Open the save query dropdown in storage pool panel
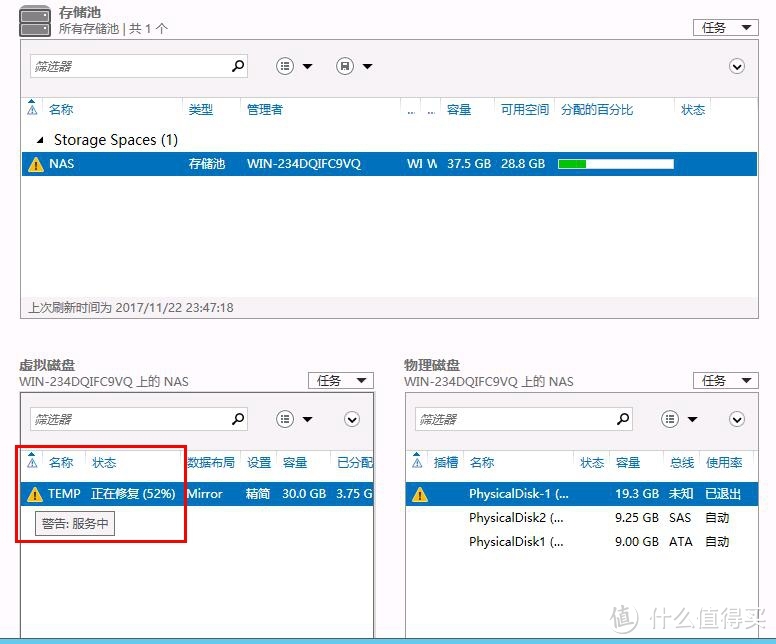Viewport: 776px width, 644px height. 354,66
